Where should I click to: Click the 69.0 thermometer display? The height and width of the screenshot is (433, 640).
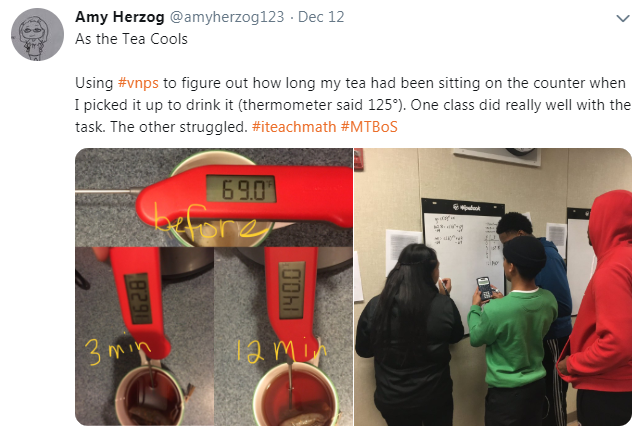click(241, 189)
